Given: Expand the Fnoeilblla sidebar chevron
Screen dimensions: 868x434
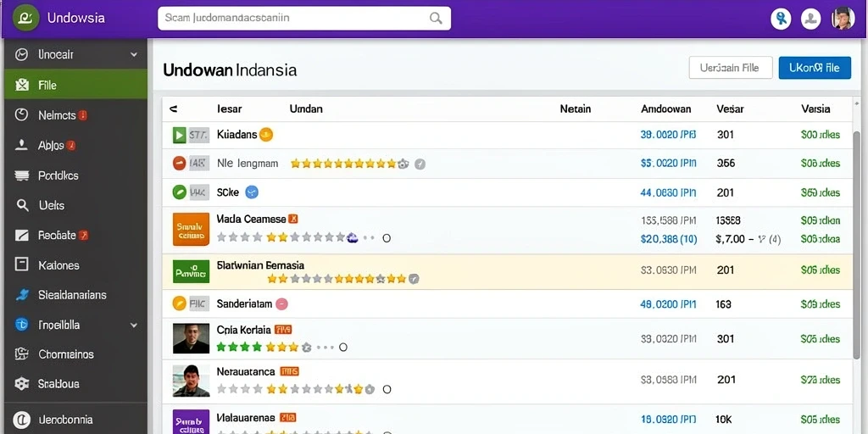Looking at the screenshot, I should coord(133,325).
